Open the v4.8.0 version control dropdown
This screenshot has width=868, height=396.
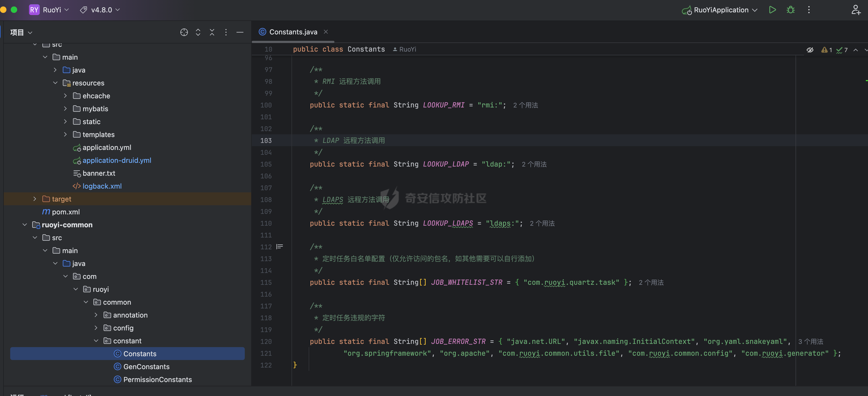tap(105, 10)
